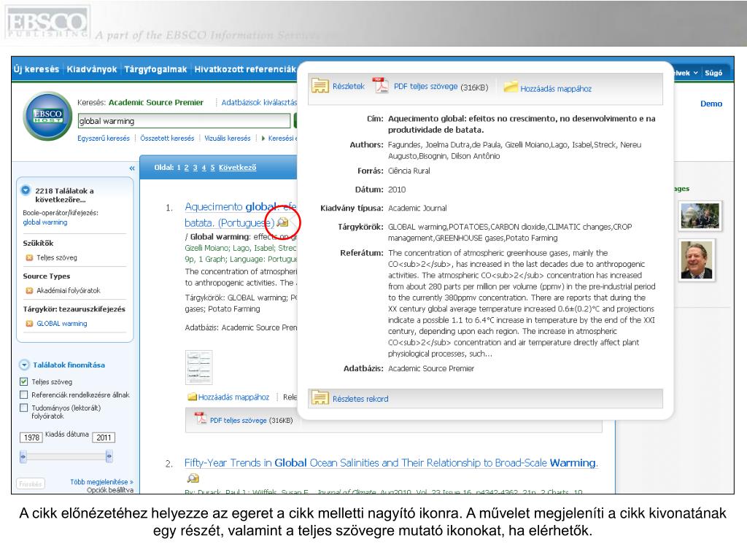The width and height of the screenshot is (747, 560).
Task: Open the Fifty-Year Trends result title
Action: coord(391,463)
